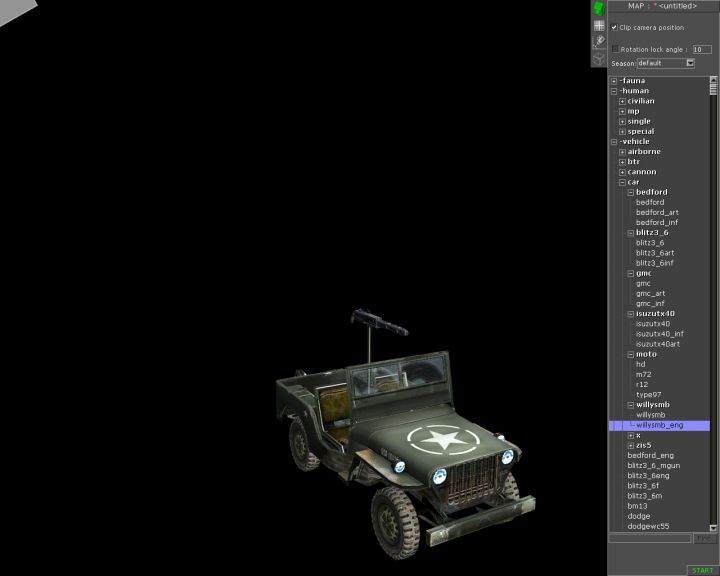Expand the airborne vehicle folder
This screenshot has width=720, height=576.
[x=622, y=152]
